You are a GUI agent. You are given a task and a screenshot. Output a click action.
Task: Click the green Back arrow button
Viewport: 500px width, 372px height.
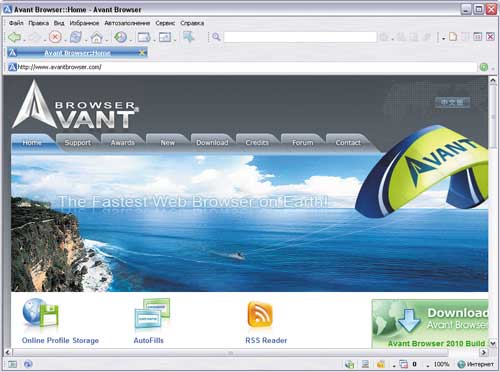[14, 37]
